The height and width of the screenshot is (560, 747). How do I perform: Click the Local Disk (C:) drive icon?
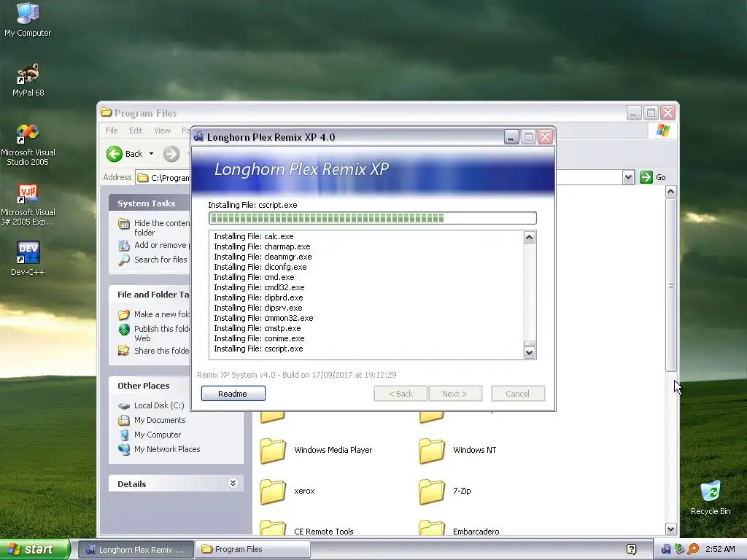point(124,405)
